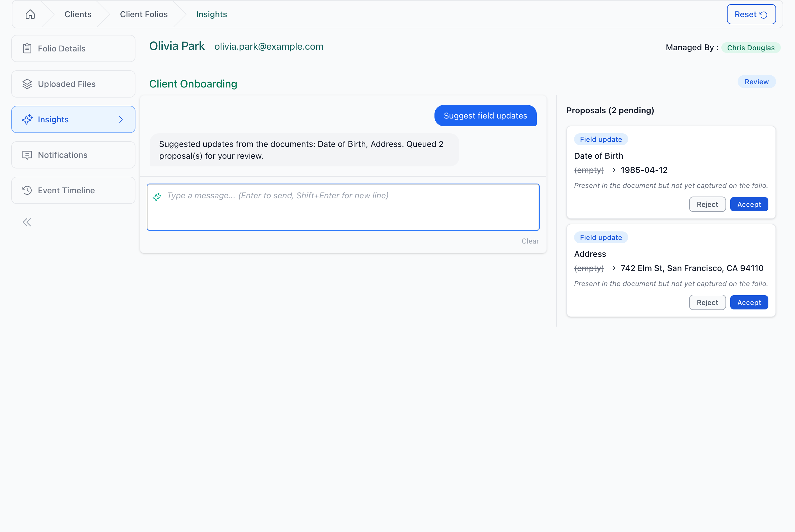Click the Proposals (2 pending) heading
Screen dimensions: 795x532
pos(610,110)
